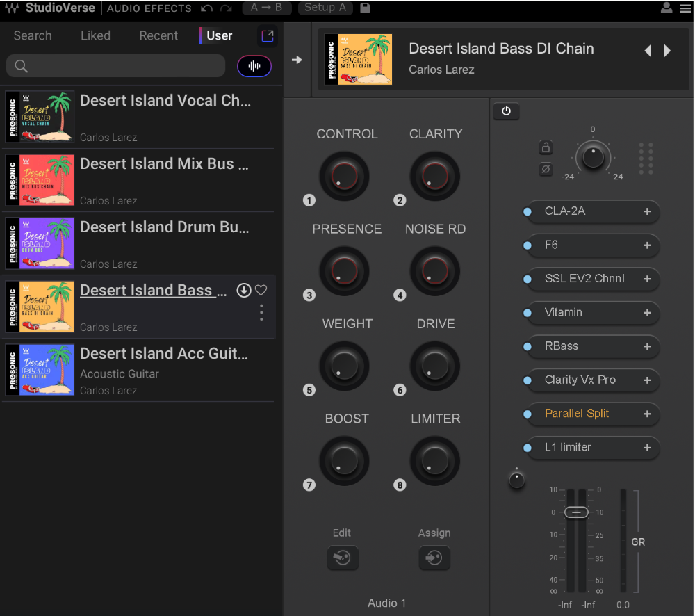Click the save preset floppy disk icon
Screen dimensions: 695x616
pos(365,8)
